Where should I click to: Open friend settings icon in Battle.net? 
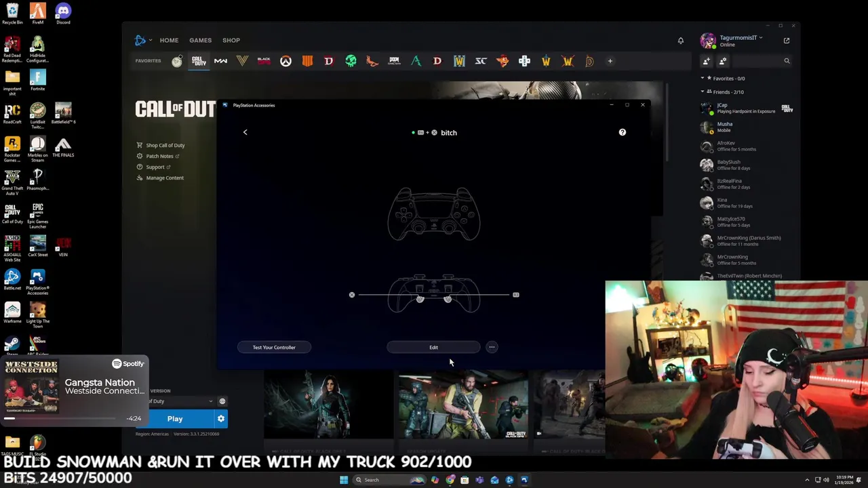coord(723,61)
